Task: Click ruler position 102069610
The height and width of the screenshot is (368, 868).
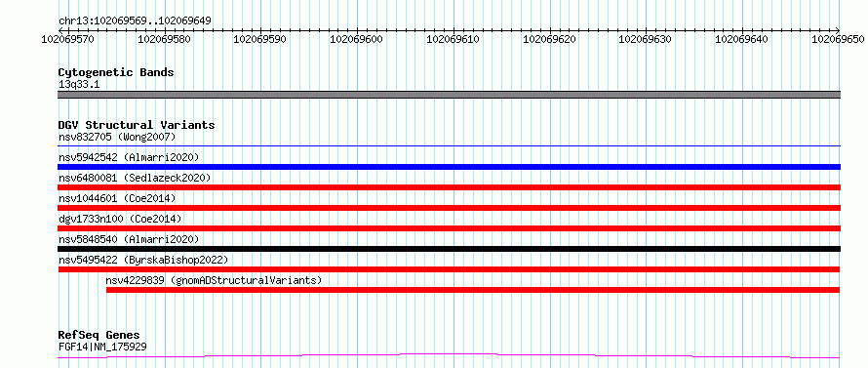Action: (x=454, y=39)
